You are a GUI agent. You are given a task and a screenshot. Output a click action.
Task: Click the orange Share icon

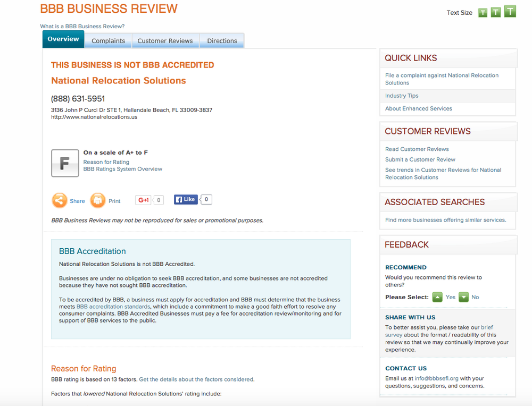[60, 200]
